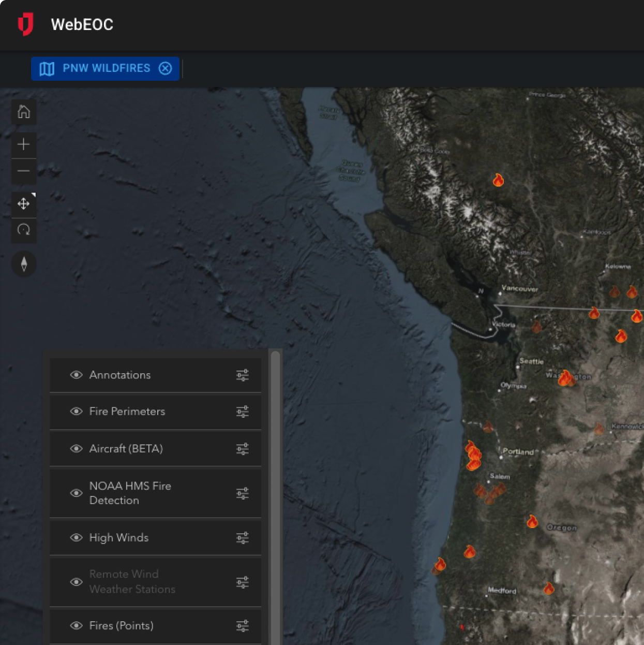Select the pan arrows tool
Viewport: 644px width, 645px height.
24,204
